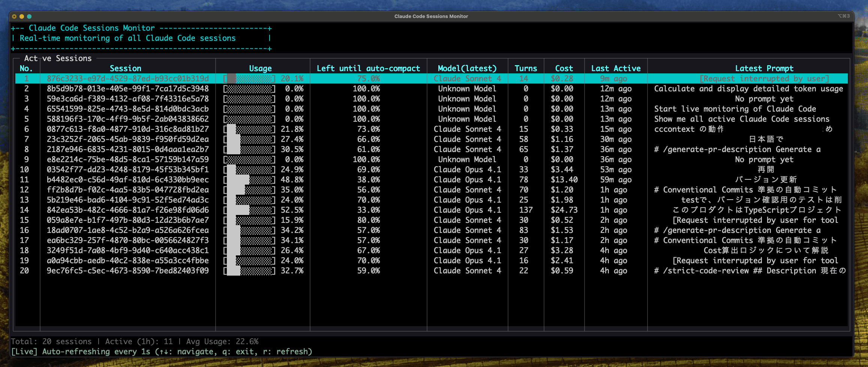Click the Auto-refreshing every 1s status line

pos(162,352)
